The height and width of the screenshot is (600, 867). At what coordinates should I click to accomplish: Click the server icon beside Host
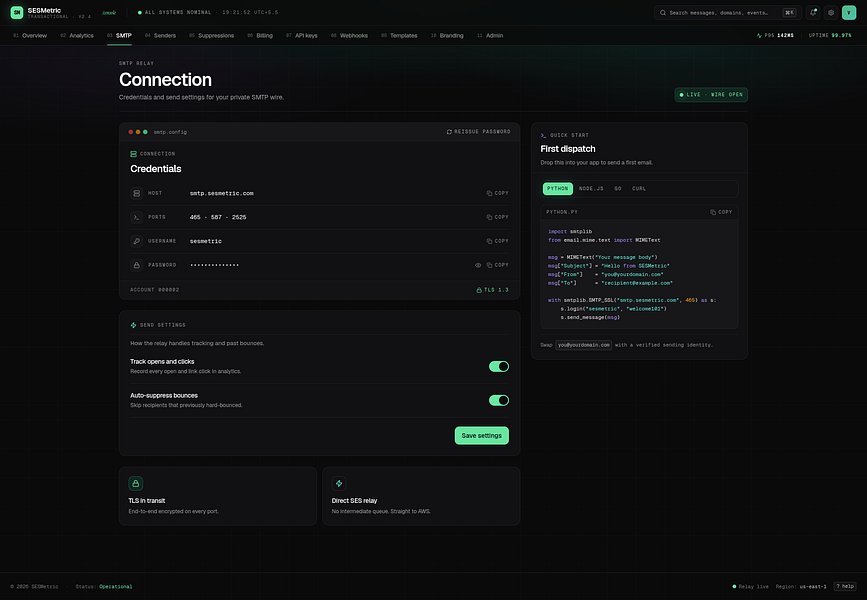click(137, 193)
